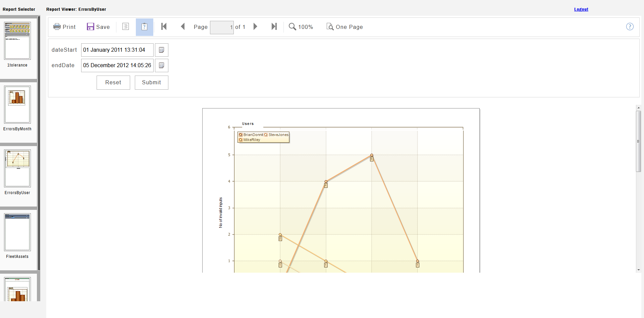Click the report vertical scrollbar thumb
The height and width of the screenshot is (318, 644).
click(638, 141)
